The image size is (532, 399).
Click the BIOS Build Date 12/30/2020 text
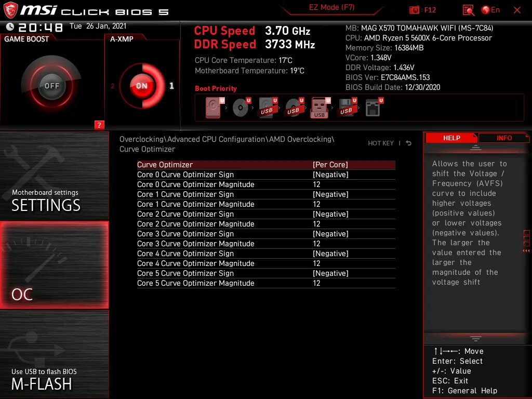393,87
